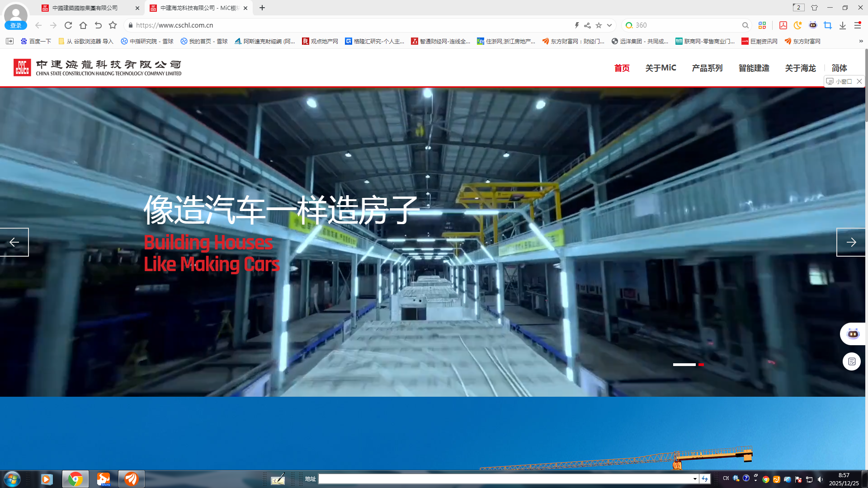Viewport: 868px width, 488px height.
Task: Toggle night mode moon icon
Action: point(798,25)
